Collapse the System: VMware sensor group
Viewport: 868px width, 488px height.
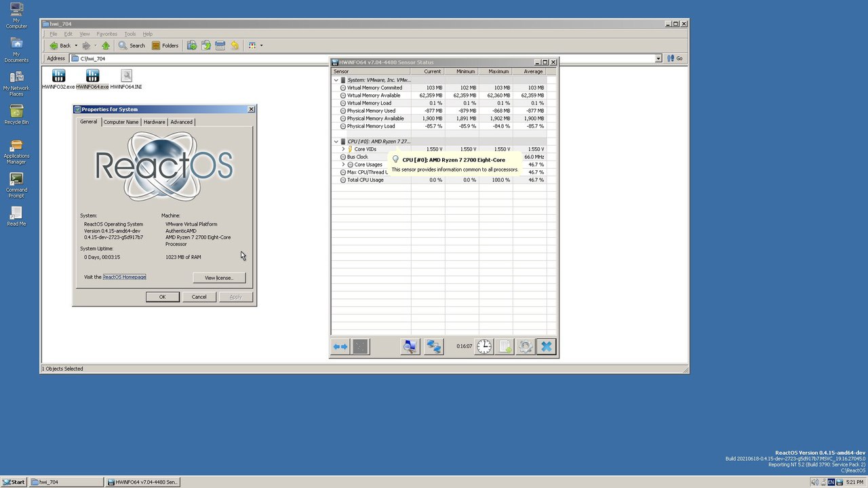coord(336,80)
